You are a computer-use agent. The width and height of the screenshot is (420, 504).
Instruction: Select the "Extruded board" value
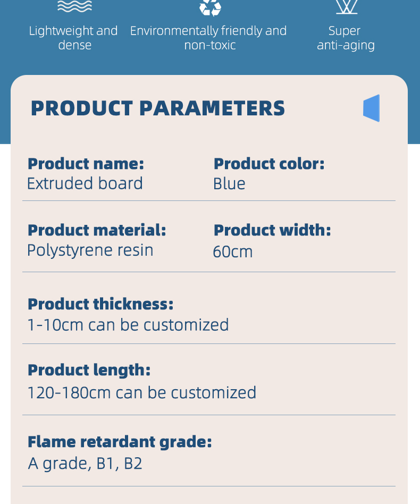(x=85, y=183)
